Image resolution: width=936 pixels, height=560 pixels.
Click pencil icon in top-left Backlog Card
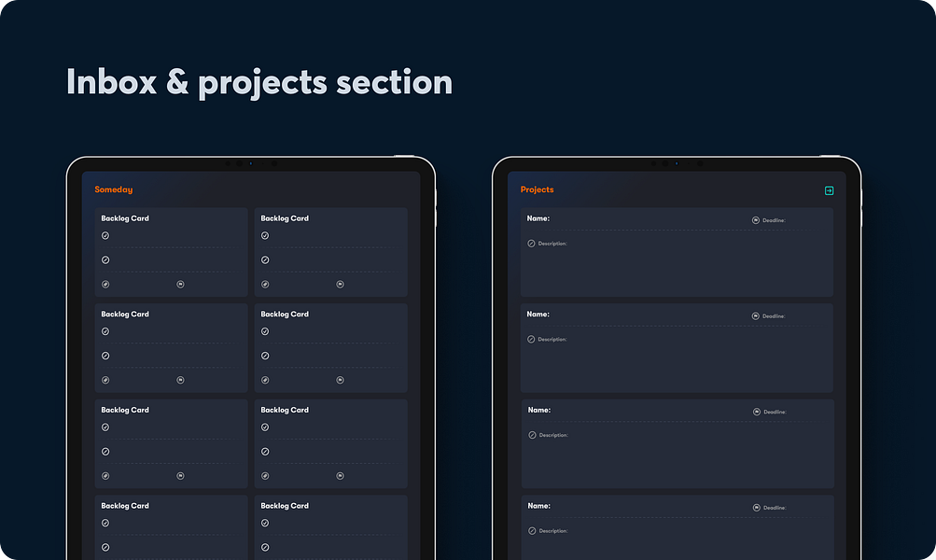(x=105, y=259)
